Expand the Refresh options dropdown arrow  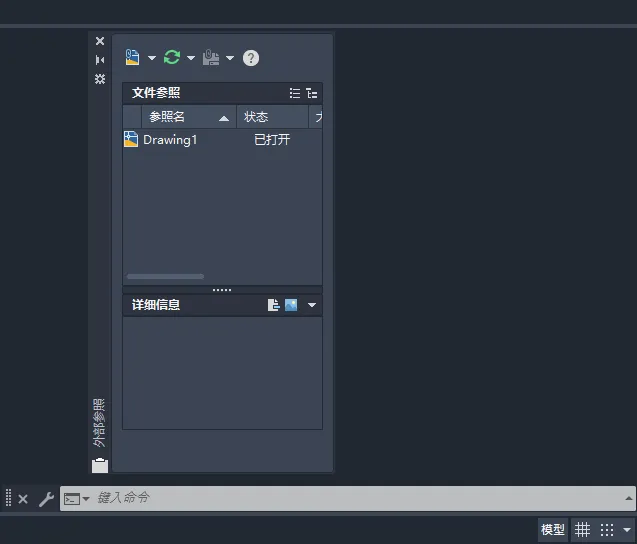[191, 58]
